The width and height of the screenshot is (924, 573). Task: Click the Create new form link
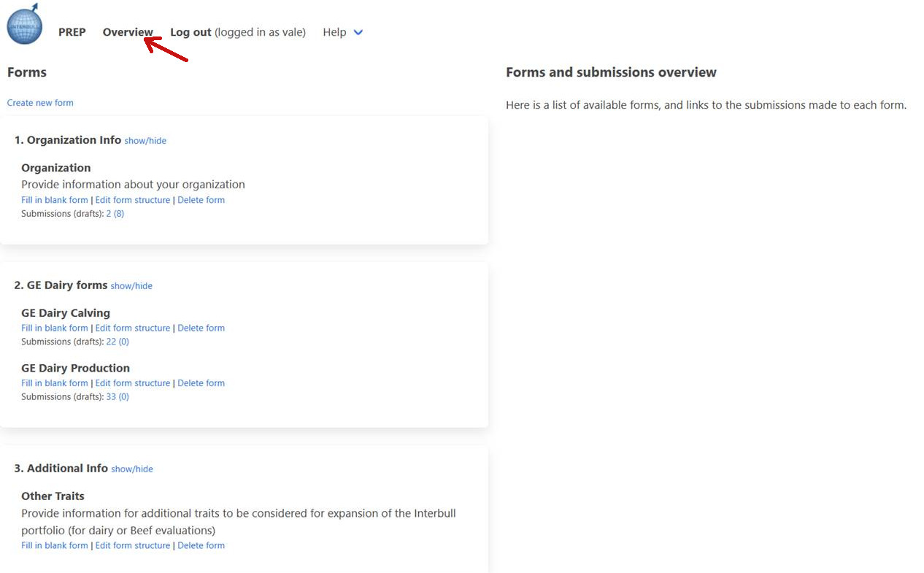coord(40,103)
